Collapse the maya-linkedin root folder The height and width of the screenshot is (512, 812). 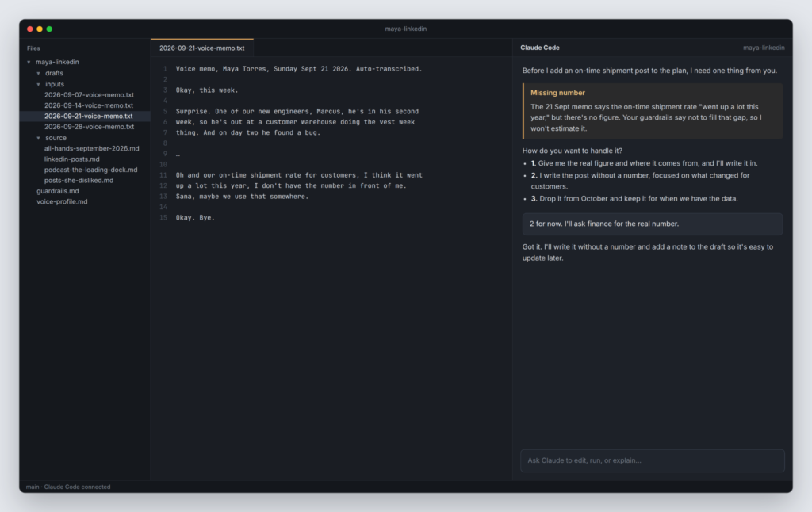click(x=29, y=62)
